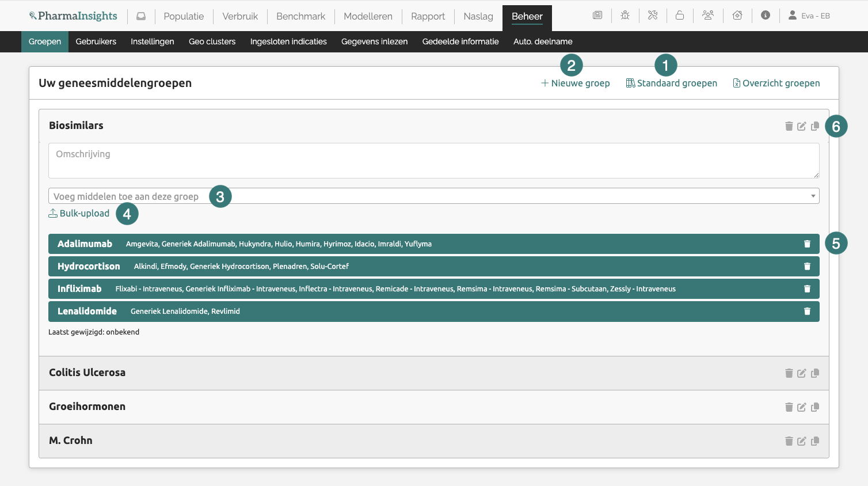This screenshot has width=868, height=486.
Task: Open the wrench and screwdriver tools icon
Action: click(x=653, y=16)
